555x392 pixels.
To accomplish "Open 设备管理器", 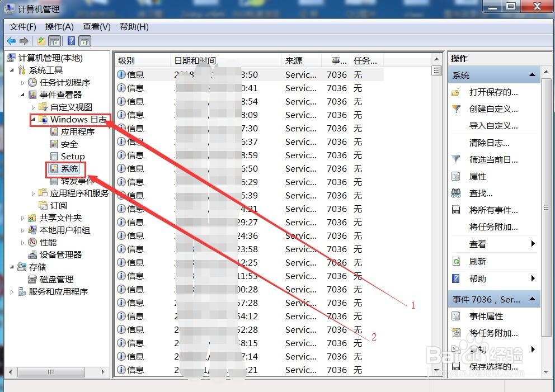I will 60,255.
